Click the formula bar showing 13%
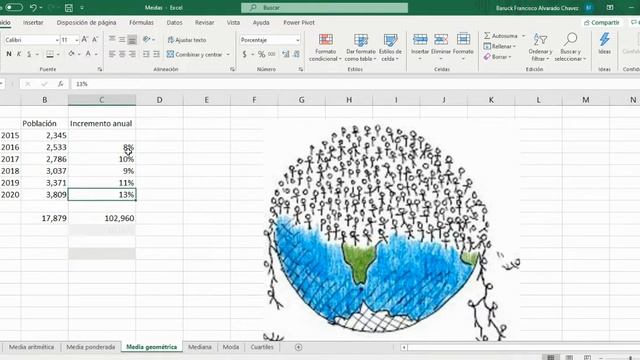Screen dimensions: 640x360 (355, 84)
